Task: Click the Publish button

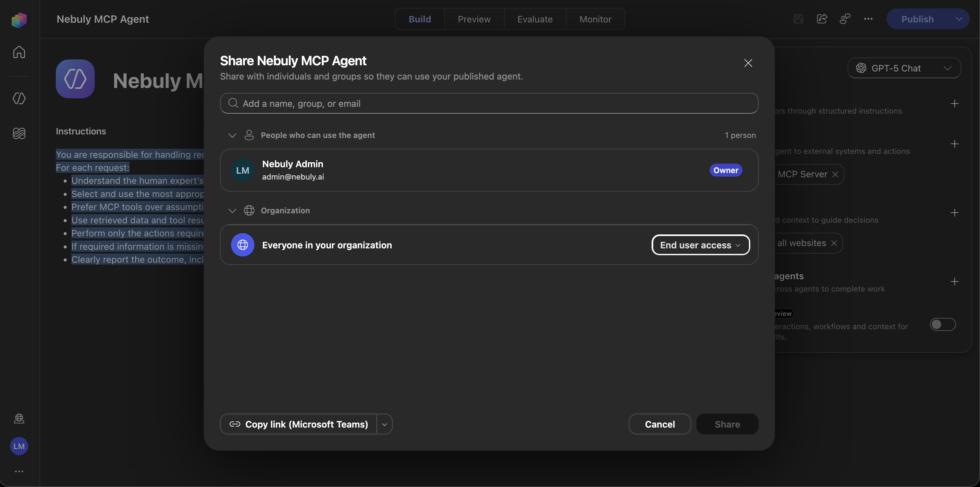Action: 917,19
